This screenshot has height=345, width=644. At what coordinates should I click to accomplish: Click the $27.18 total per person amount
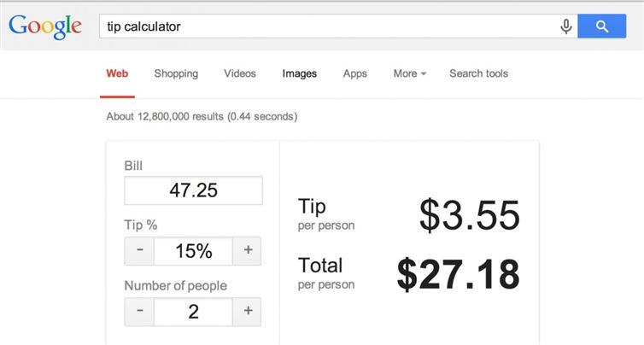pyautogui.click(x=458, y=274)
